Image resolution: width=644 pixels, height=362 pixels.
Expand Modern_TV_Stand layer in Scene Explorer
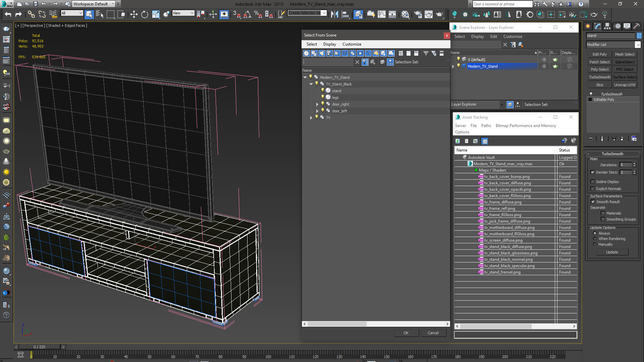pyautogui.click(x=453, y=66)
